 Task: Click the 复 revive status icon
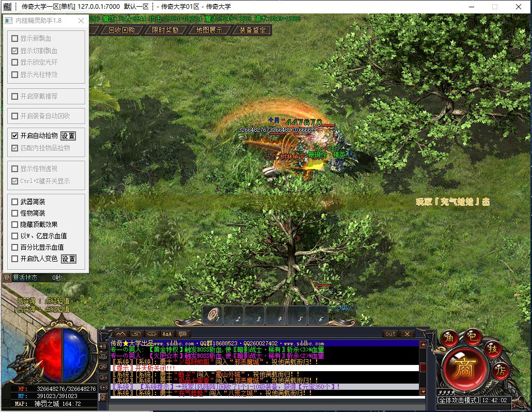[x=6, y=278]
